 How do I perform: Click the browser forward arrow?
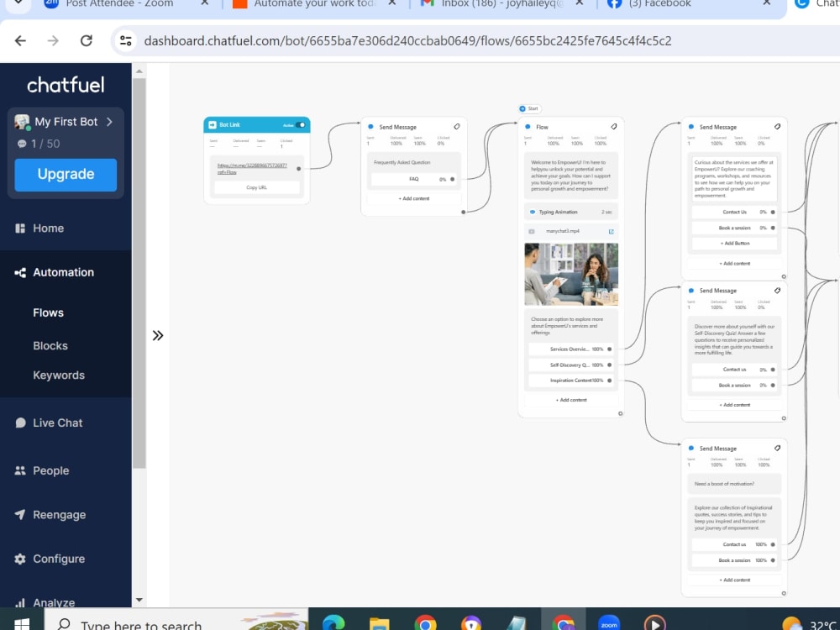click(53, 40)
